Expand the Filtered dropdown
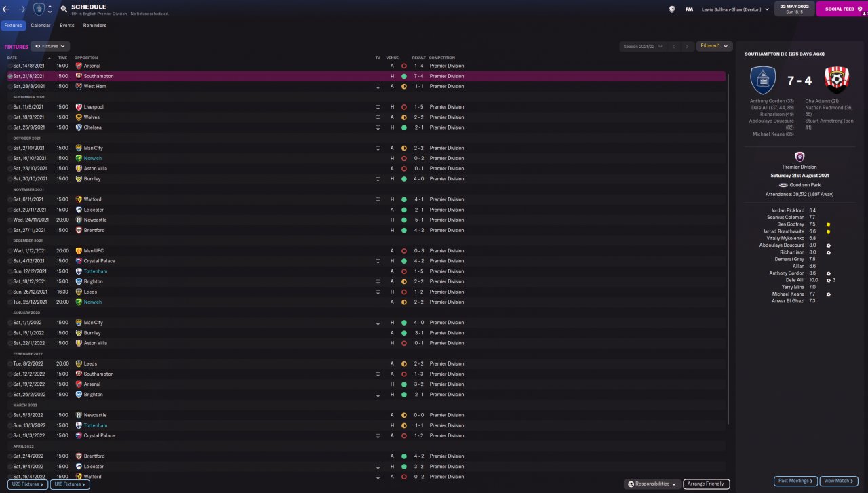868x493 pixels. [x=715, y=46]
